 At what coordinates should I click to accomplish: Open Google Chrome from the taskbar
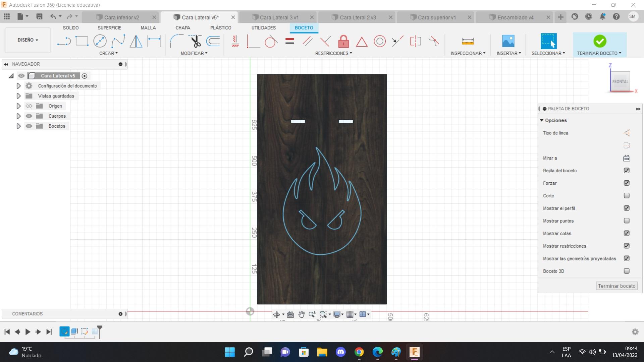[359, 352]
